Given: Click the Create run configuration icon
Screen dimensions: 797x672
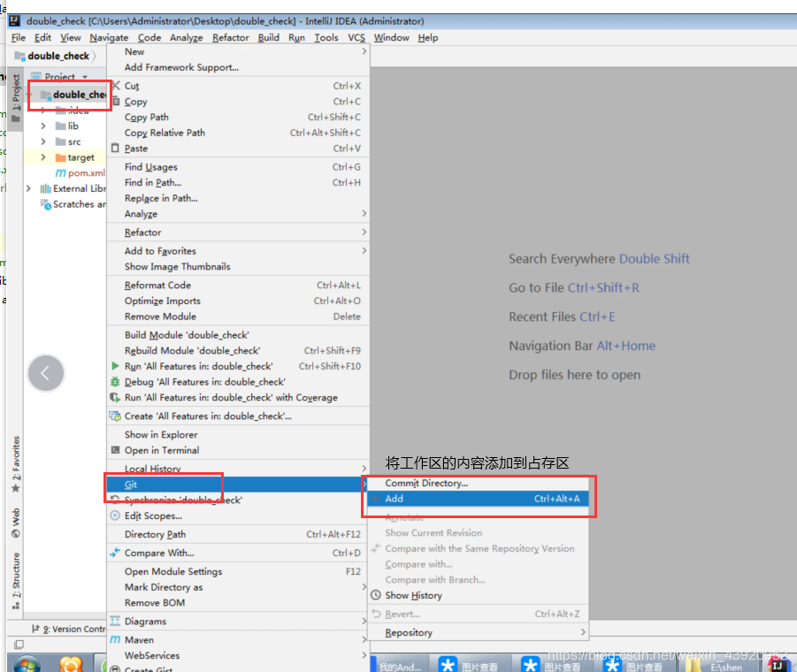Looking at the screenshot, I should point(115,416).
